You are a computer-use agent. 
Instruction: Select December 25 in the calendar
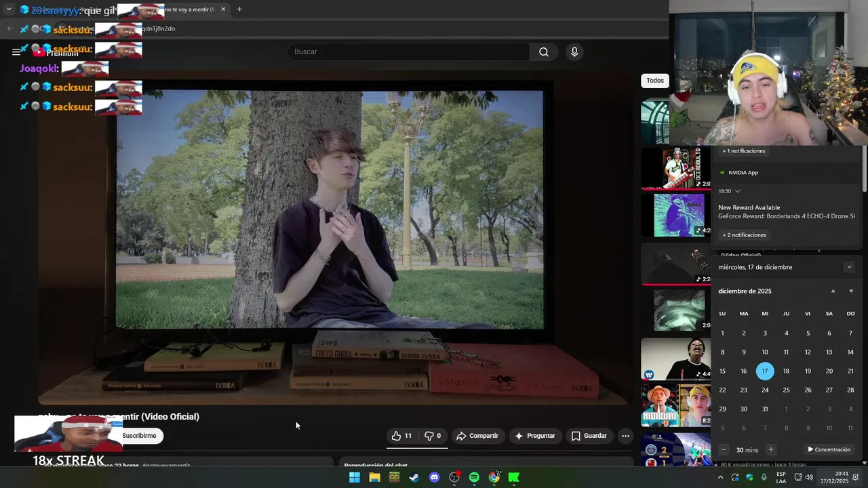[786, 390]
